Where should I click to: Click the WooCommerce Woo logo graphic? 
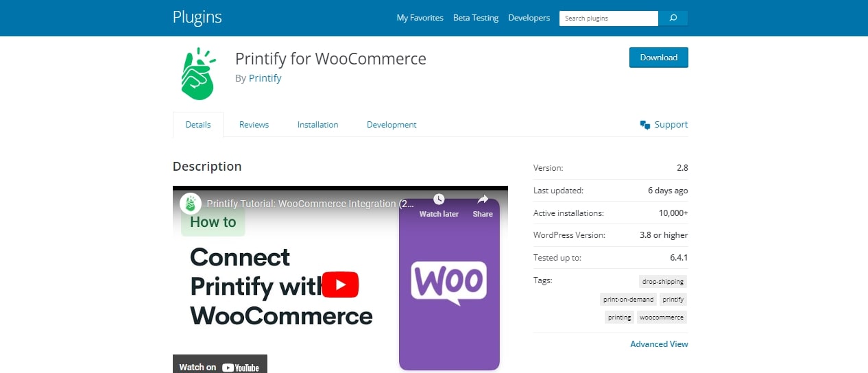point(449,282)
